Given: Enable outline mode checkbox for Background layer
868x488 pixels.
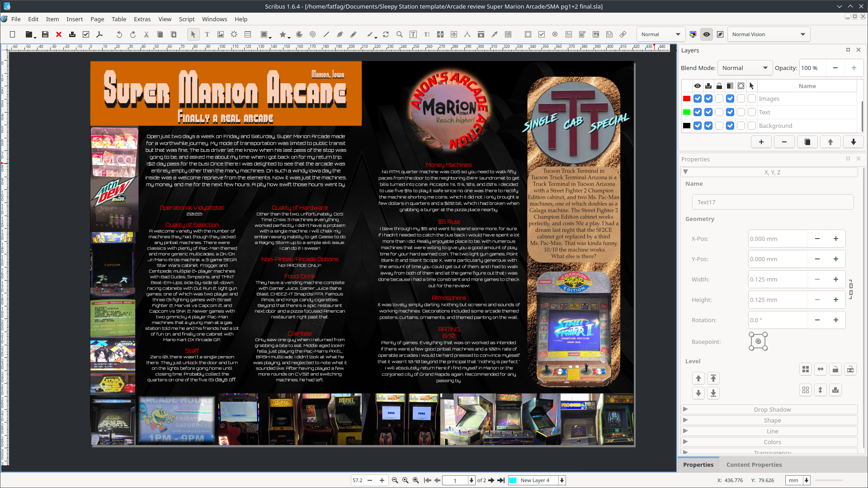Looking at the screenshot, I should click(x=741, y=126).
